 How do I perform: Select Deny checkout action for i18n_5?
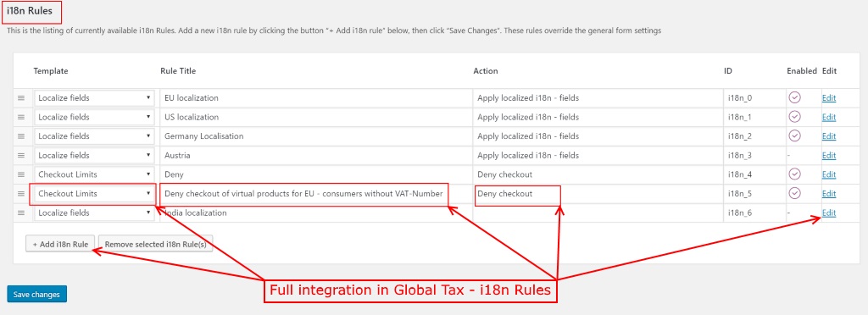click(598, 193)
